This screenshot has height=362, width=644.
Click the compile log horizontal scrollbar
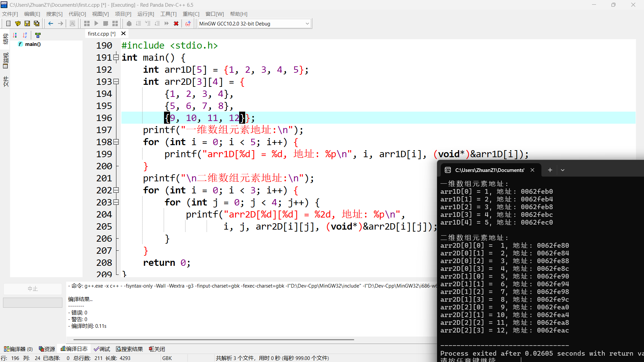(x=214, y=340)
